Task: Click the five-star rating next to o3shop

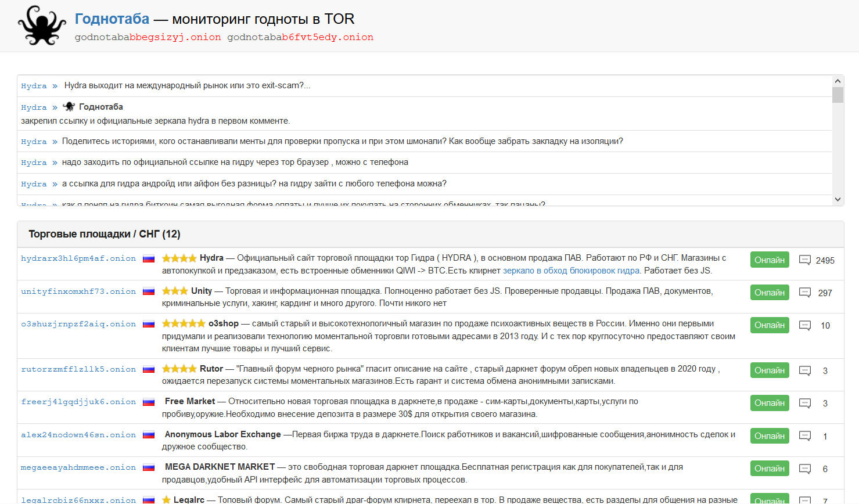Action: click(x=184, y=323)
